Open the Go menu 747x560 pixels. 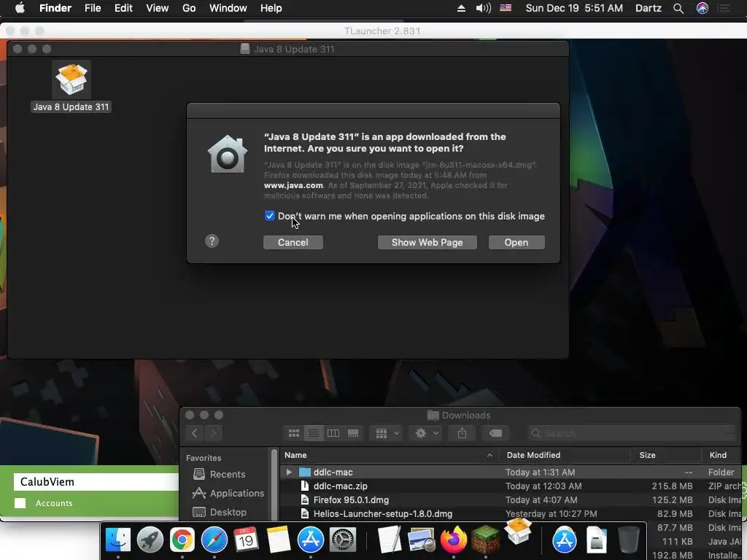point(189,8)
